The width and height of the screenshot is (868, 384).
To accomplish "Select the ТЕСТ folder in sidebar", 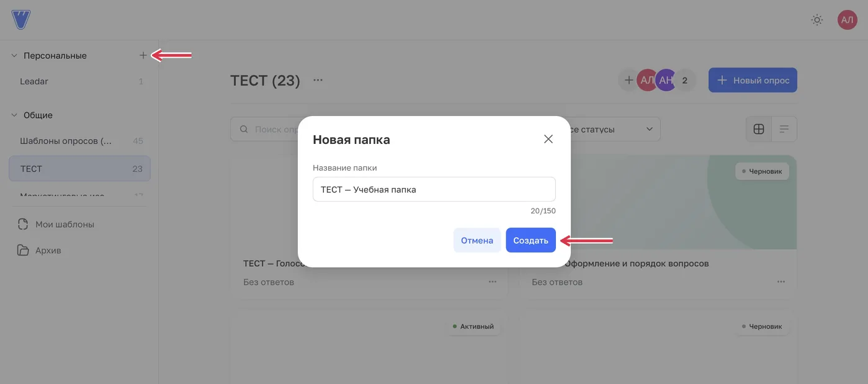I will [79, 169].
